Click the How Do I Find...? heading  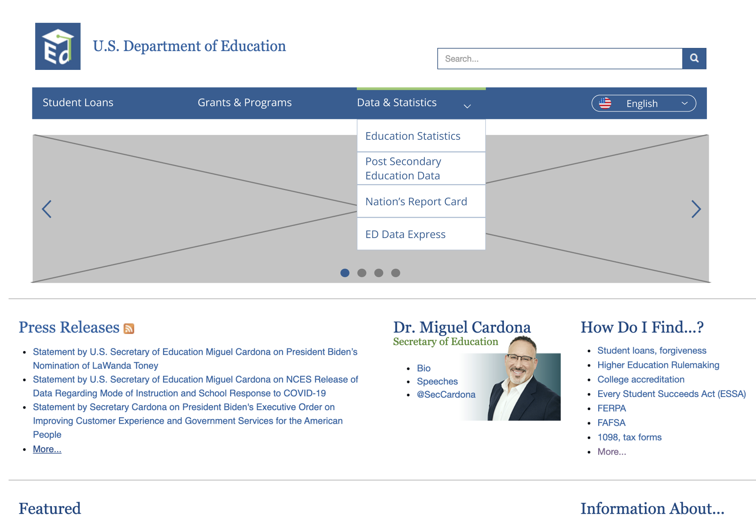coord(642,327)
